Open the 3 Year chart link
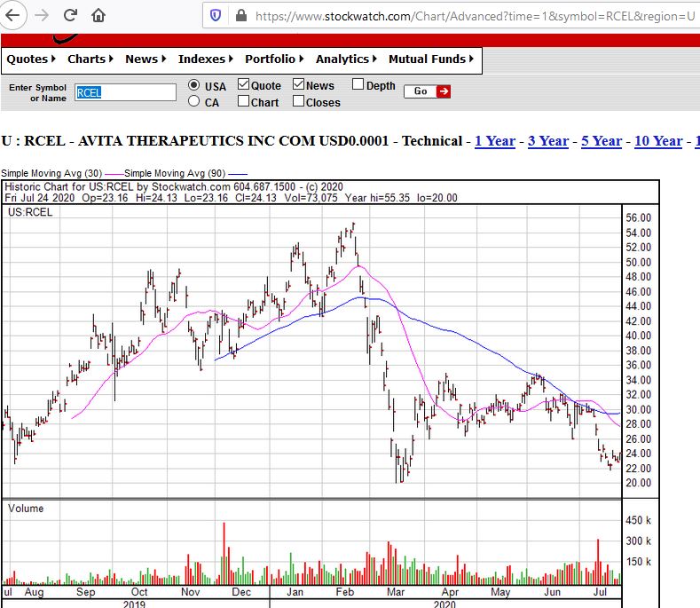 point(548,141)
